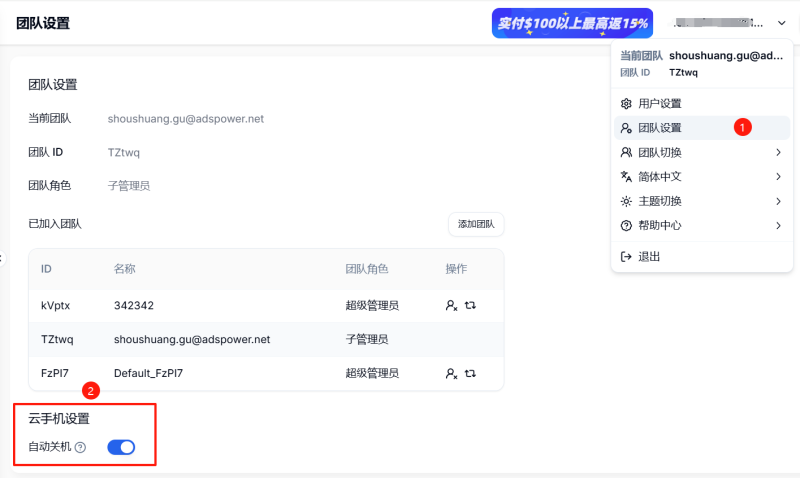Click the 操作 column header
The image size is (800, 478).
point(456,269)
